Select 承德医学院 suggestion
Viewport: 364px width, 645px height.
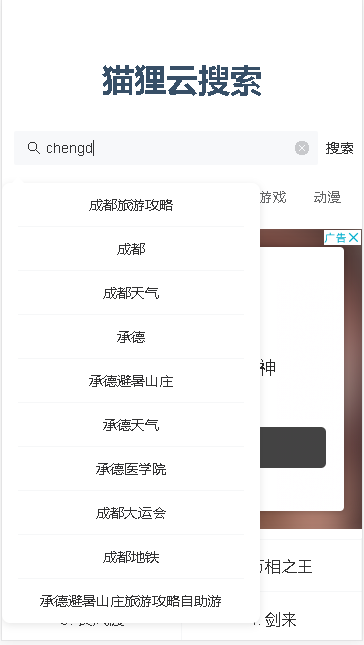(131, 469)
